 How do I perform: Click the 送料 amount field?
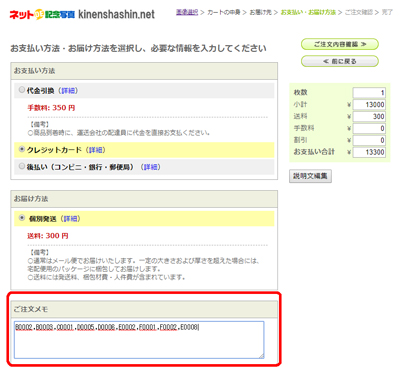[x=369, y=116]
